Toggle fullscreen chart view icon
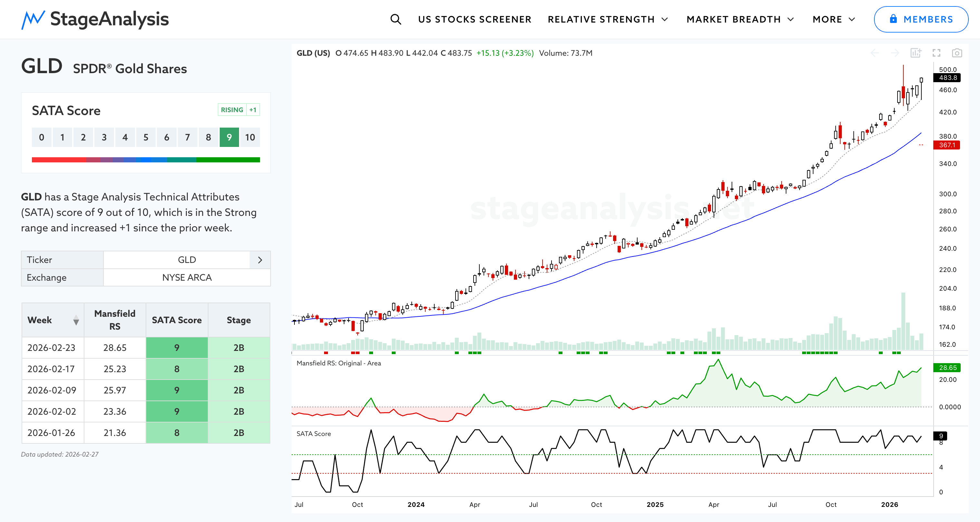This screenshot has width=980, height=522. coord(936,53)
